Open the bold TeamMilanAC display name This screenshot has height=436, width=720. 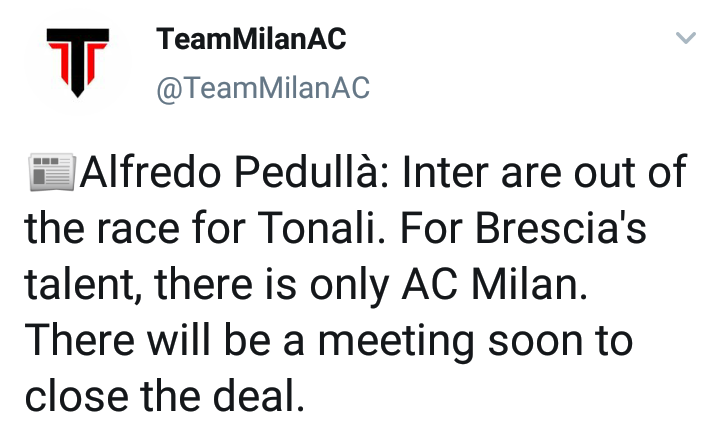pyautogui.click(x=252, y=40)
